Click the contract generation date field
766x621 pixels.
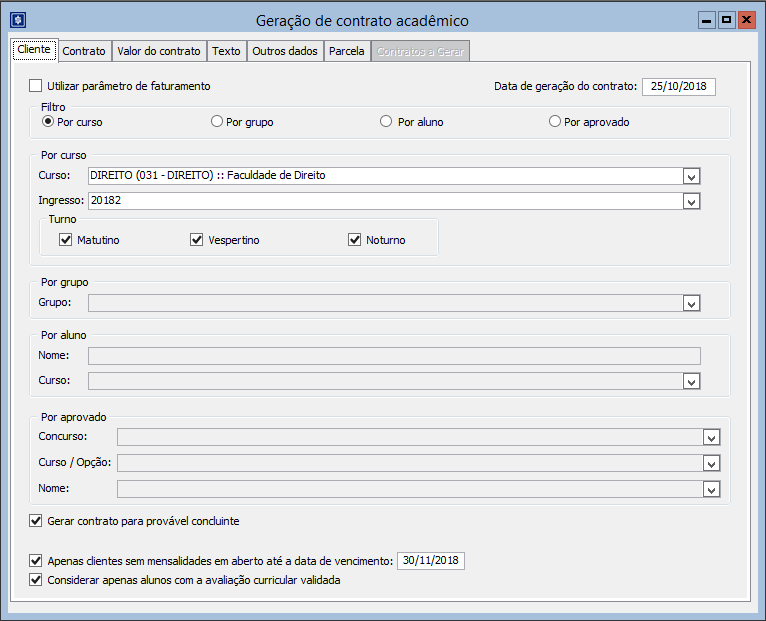coord(678,87)
